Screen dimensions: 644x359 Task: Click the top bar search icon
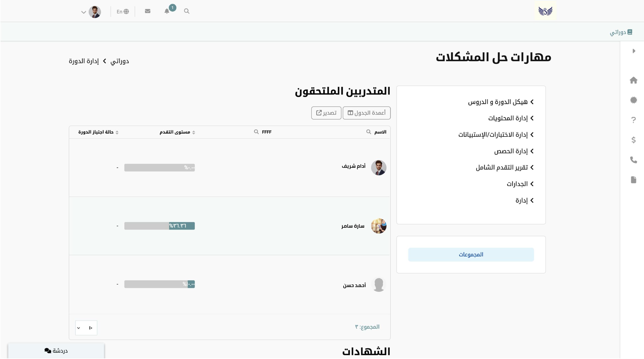pos(186,11)
